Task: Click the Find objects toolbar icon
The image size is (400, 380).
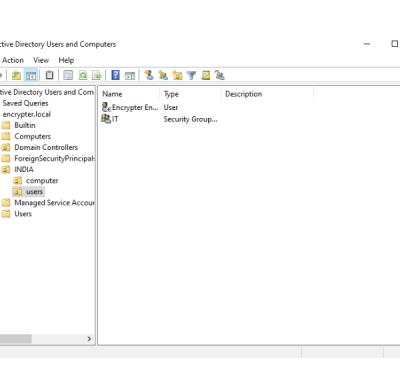Action: 206,75
